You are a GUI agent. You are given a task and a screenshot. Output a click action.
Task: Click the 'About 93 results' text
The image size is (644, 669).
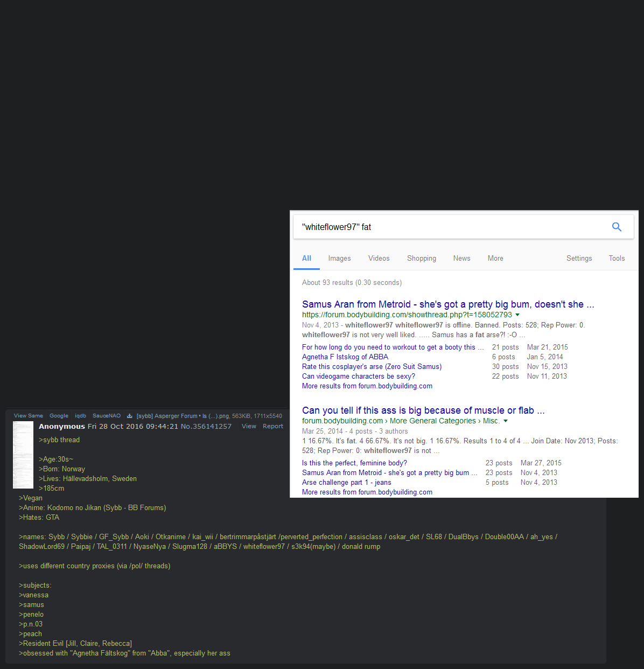pyautogui.click(x=352, y=283)
